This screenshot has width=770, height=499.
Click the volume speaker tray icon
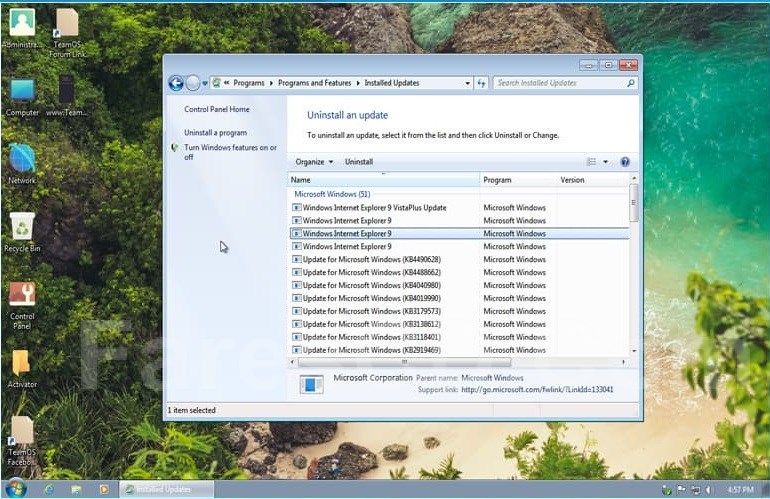pos(708,490)
